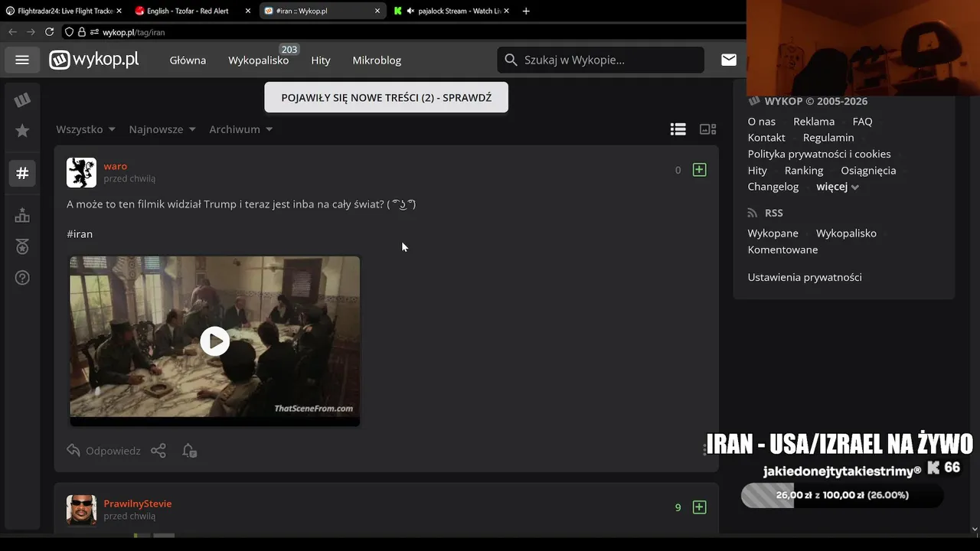
Task: Click the wykop.pl logo
Action: pos(94,60)
